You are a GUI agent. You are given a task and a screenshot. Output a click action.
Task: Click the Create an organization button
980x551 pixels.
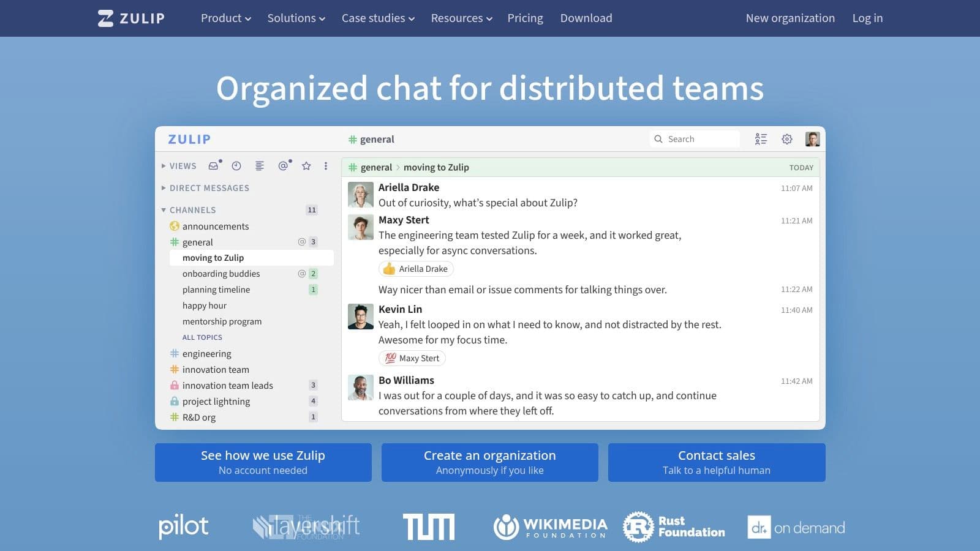[489, 462]
